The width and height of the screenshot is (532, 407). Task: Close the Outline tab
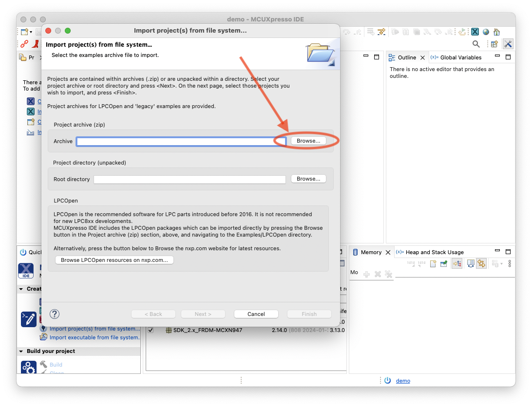click(422, 57)
